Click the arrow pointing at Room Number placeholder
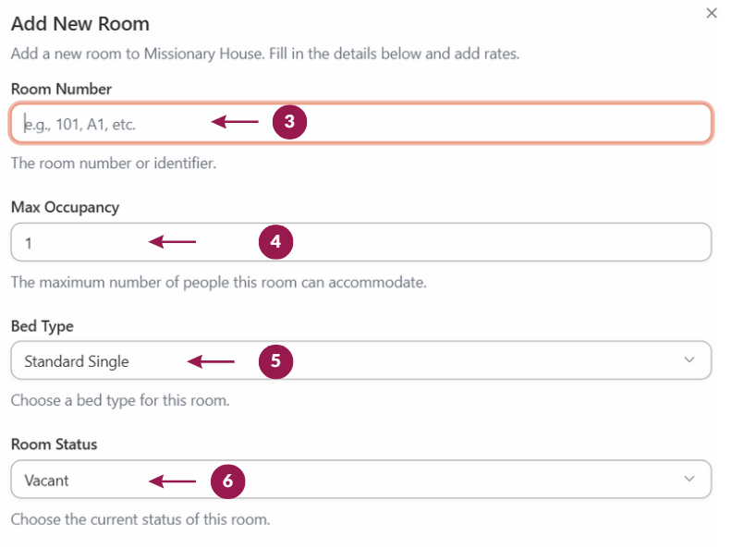The image size is (756, 548). 235,121
